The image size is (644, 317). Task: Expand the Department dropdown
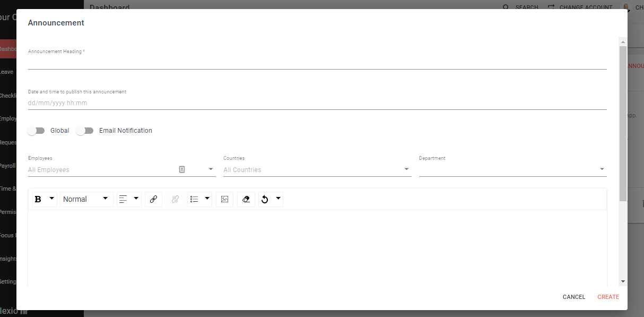point(513,169)
